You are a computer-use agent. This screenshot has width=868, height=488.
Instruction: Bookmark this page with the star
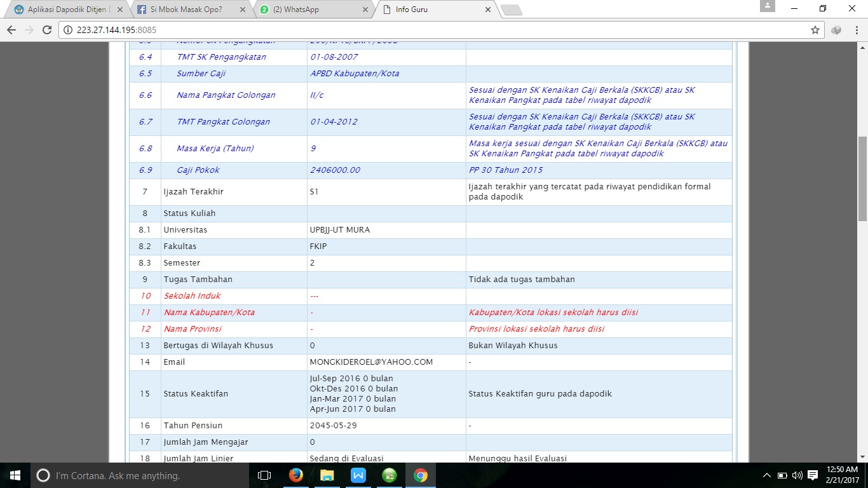coord(815,30)
